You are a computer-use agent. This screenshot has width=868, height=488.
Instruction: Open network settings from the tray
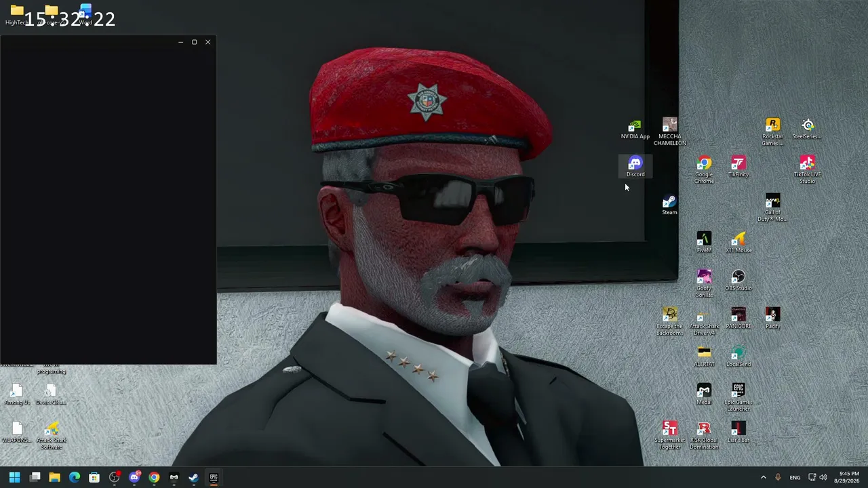(812, 477)
